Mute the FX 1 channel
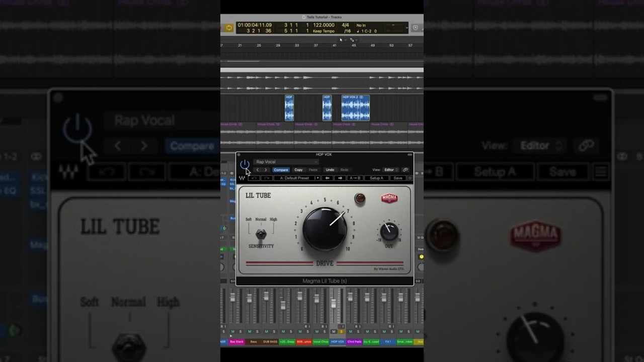Viewport: 644px width, 362px height. 384,331
